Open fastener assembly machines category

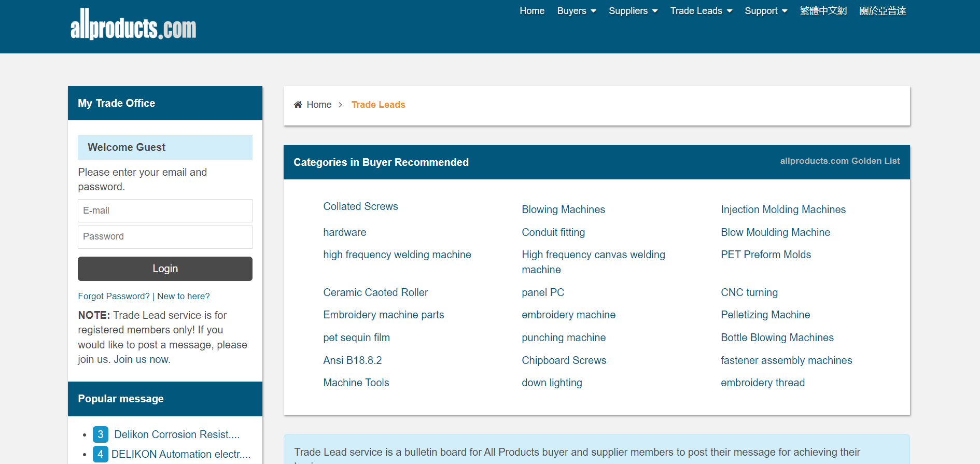(x=786, y=360)
